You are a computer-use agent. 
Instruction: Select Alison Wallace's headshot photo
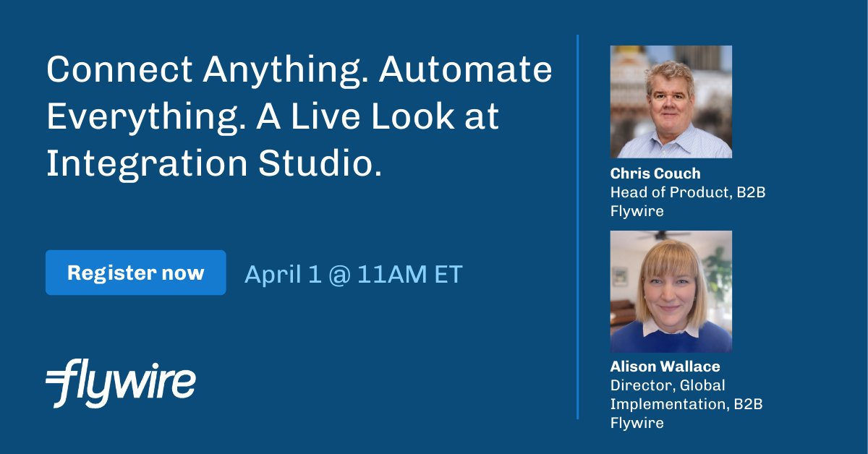coord(671,291)
